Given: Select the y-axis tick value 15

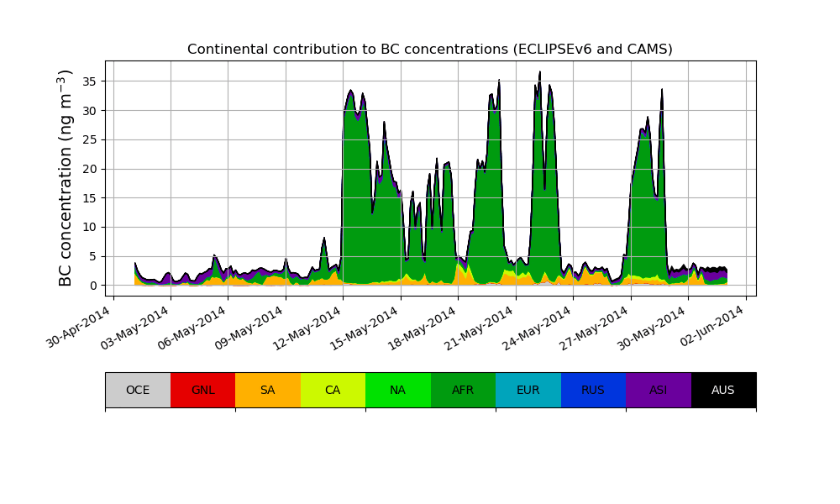Looking at the screenshot, I should (x=90, y=198).
